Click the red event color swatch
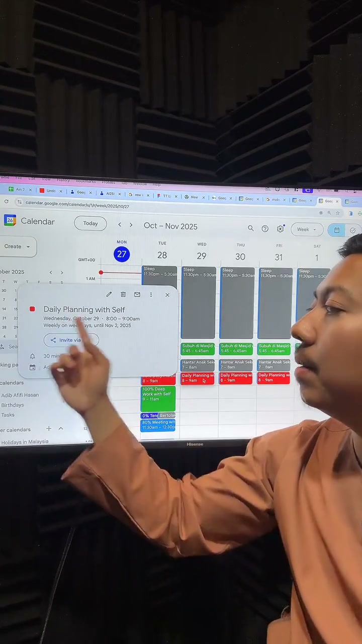This screenshot has width=362, height=644. (32, 309)
